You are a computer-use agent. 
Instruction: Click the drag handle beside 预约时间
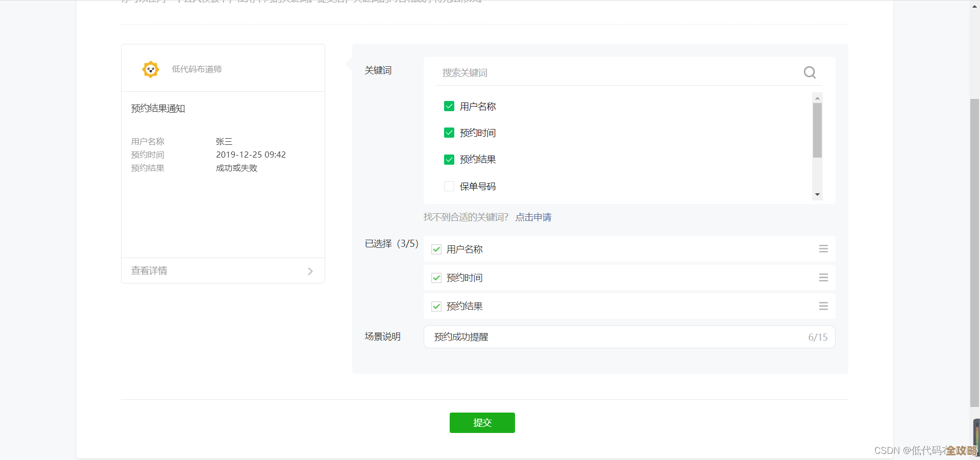click(823, 277)
